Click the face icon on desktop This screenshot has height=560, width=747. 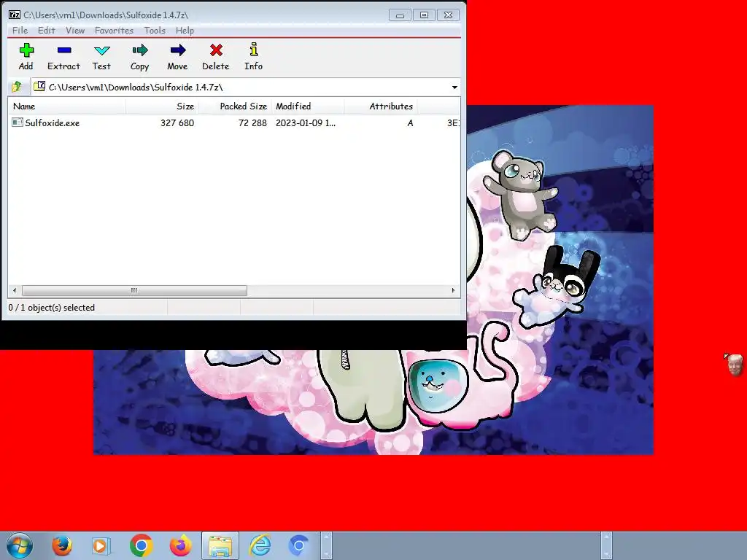[734, 365]
